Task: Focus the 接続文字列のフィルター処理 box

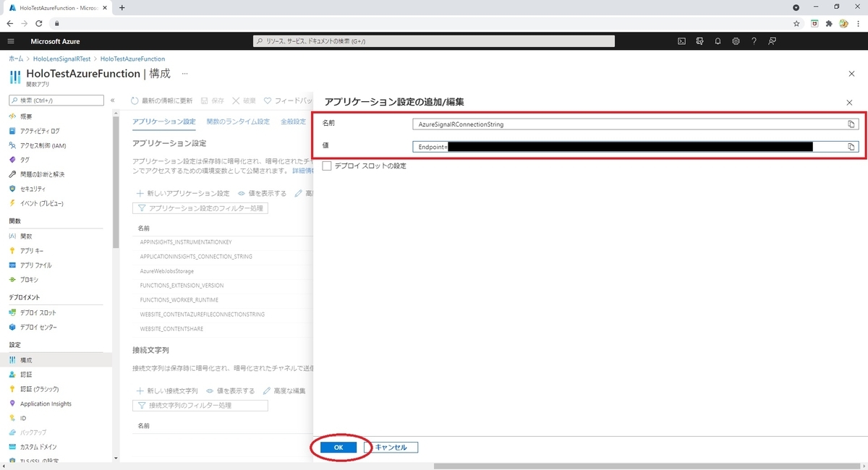Action: point(200,406)
